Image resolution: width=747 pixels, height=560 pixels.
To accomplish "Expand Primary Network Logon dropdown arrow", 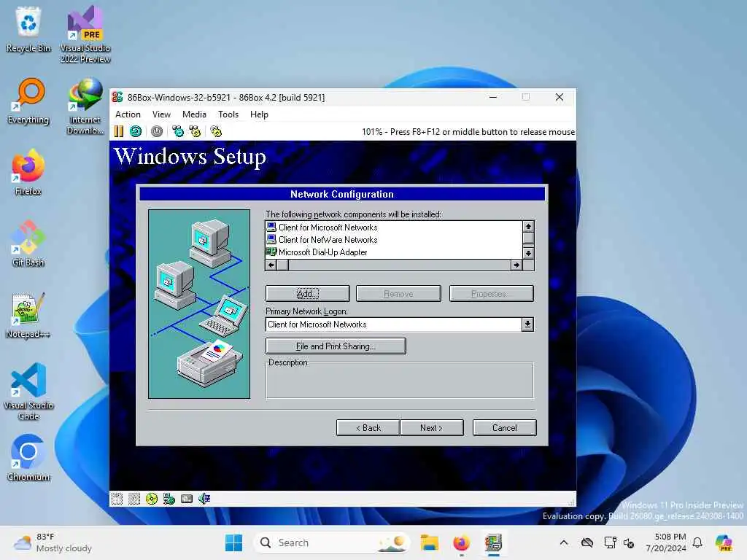I will pyautogui.click(x=527, y=324).
